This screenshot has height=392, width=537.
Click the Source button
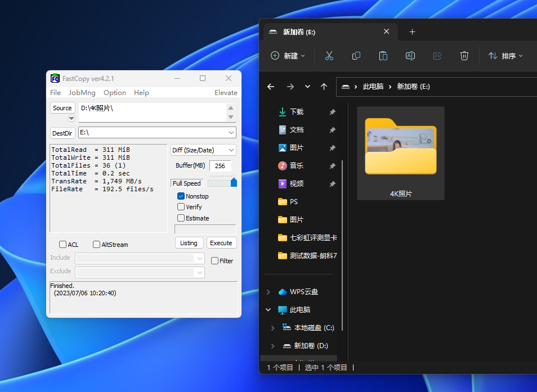[62, 108]
